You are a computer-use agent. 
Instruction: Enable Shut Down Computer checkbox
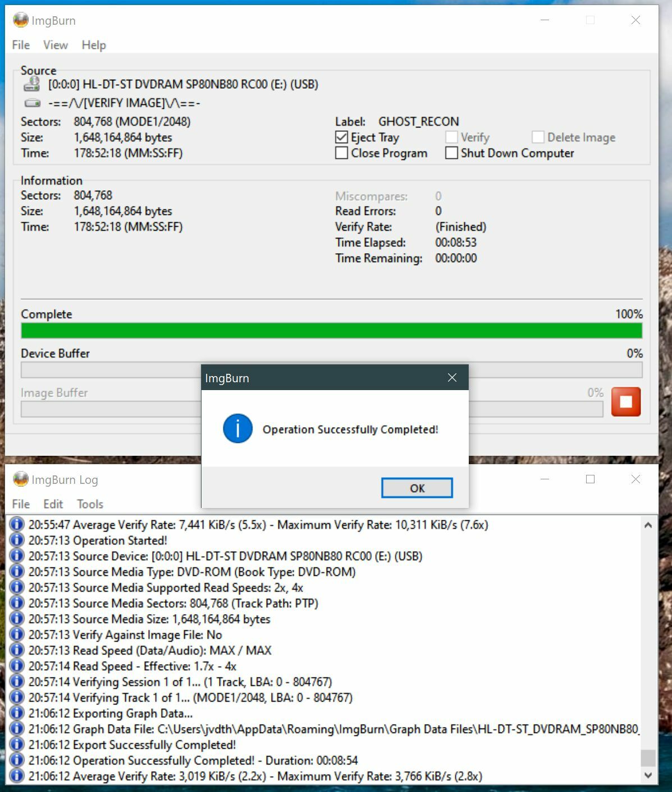tap(451, 153)
